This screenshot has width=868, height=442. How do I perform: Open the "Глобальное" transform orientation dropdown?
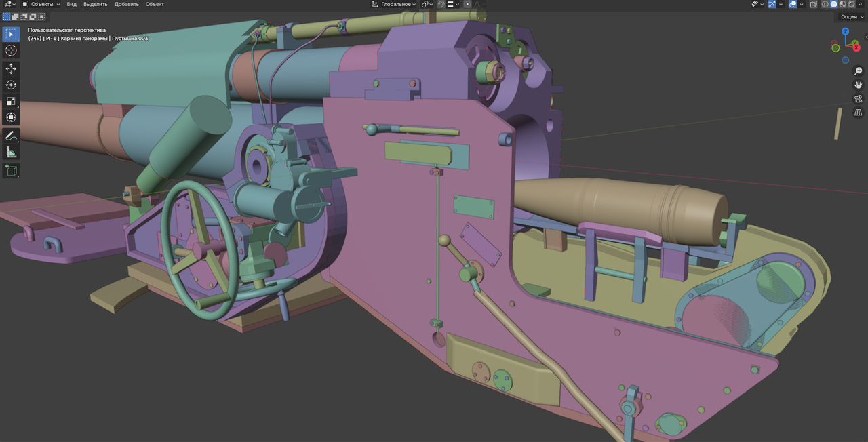pyautogui.click(x=395, y=4)
